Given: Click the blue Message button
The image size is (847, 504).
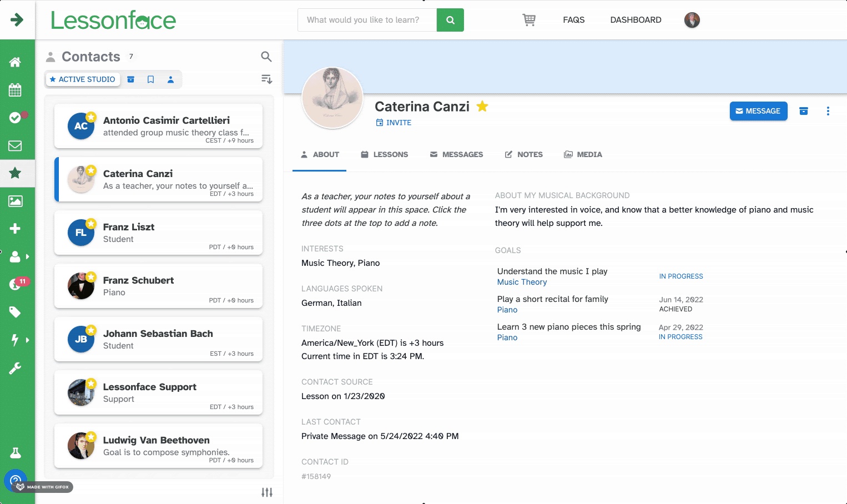Looking at the screenshot, I should [x=758, y=111].
